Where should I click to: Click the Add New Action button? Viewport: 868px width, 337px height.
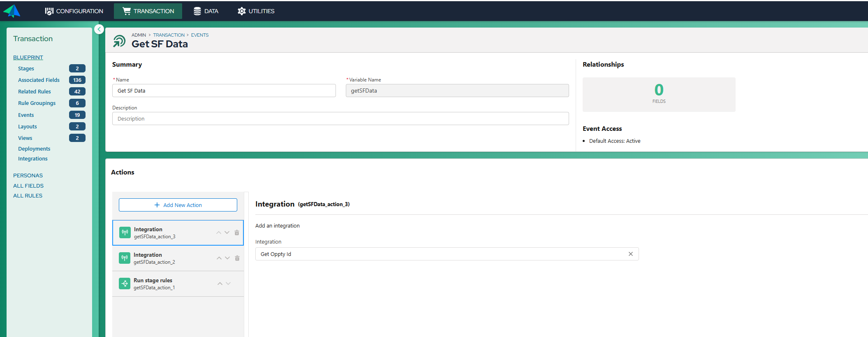(x=178, y=205)
